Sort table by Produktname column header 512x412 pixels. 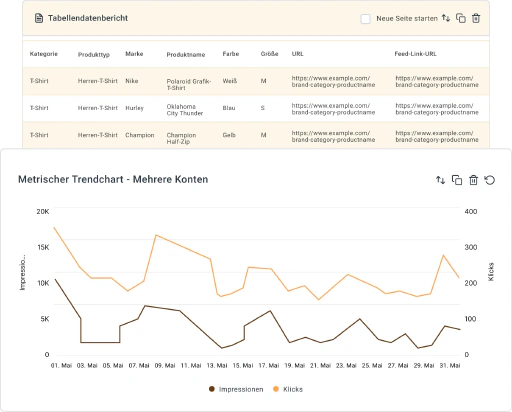click(186, 54)
